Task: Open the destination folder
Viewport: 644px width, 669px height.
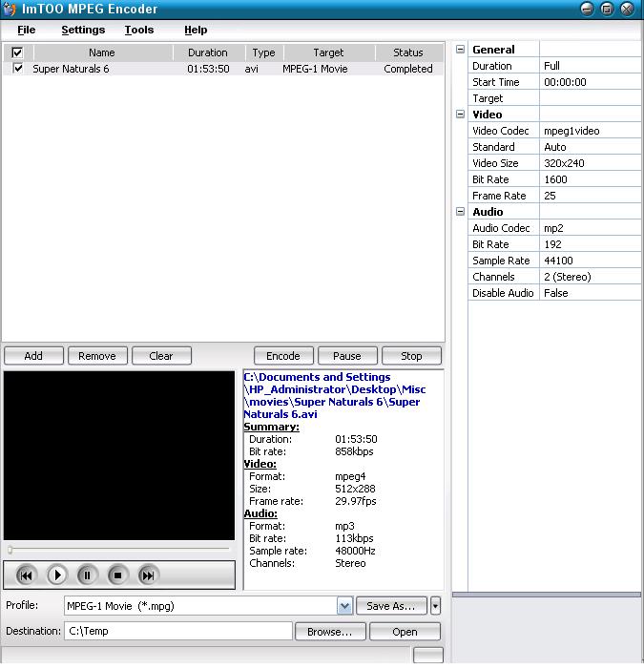Action: pyautogui.click(x=405, y=632)
